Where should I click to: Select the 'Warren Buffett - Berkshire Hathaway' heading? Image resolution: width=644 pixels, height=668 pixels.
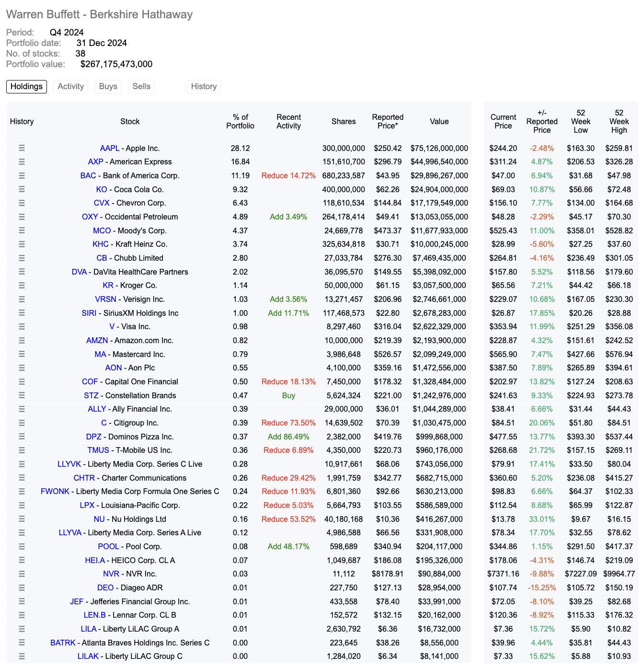pos(99,14)
